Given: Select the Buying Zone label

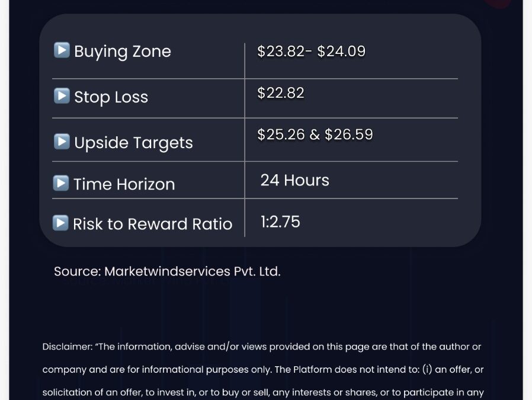Looking at the screenshot, I should tap(123, 52).
